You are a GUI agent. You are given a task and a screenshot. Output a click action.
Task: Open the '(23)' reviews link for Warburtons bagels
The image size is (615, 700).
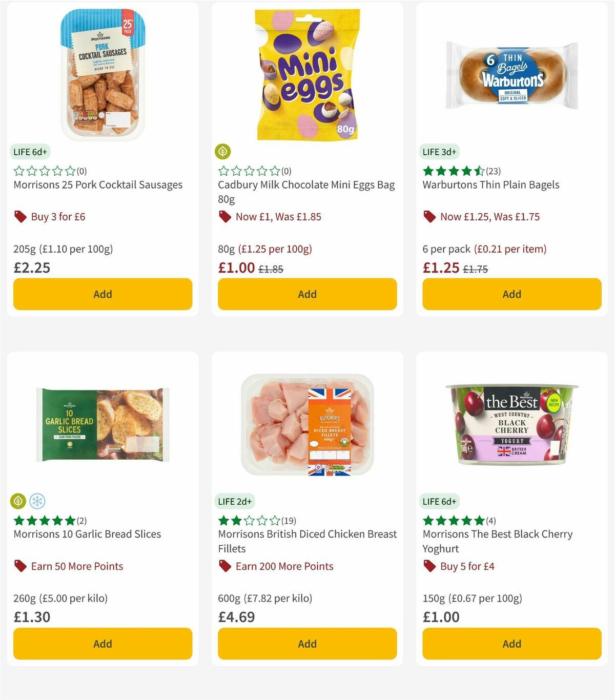tap(493, 172)
